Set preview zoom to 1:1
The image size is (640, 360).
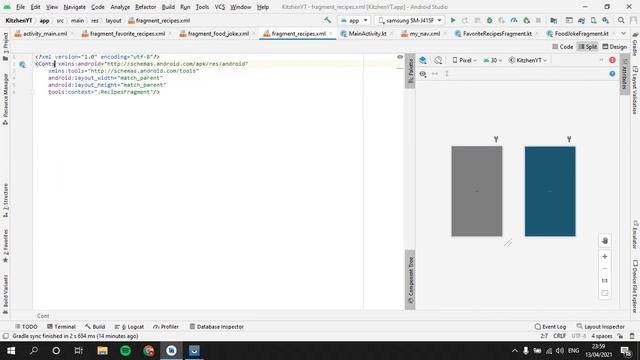tap(605, 281)
